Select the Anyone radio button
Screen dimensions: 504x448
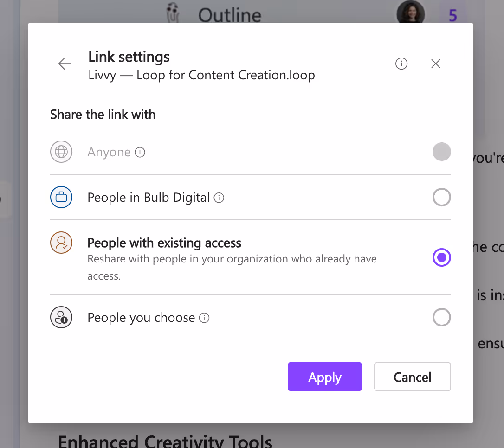[x=442, y=152]
